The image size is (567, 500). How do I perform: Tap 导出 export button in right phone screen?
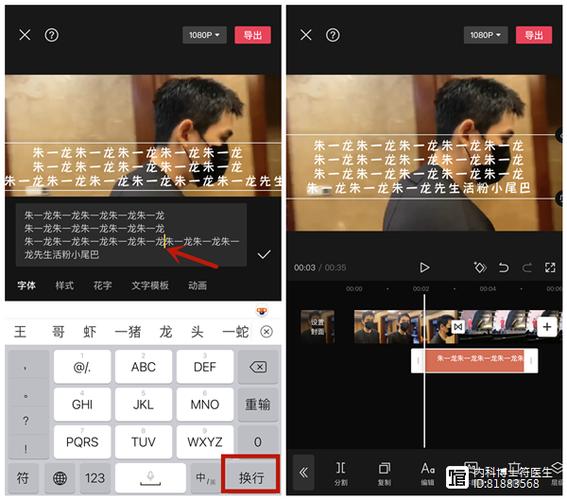point(534,35)
